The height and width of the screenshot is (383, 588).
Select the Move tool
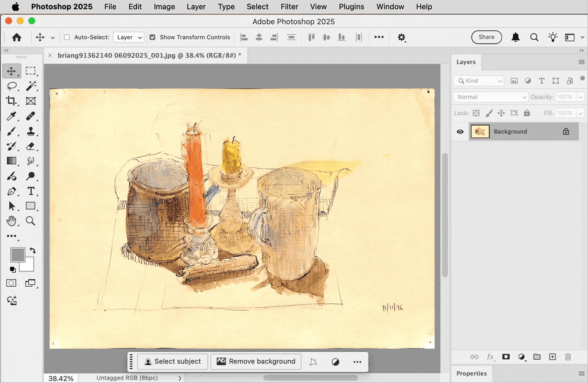point(12,71)
